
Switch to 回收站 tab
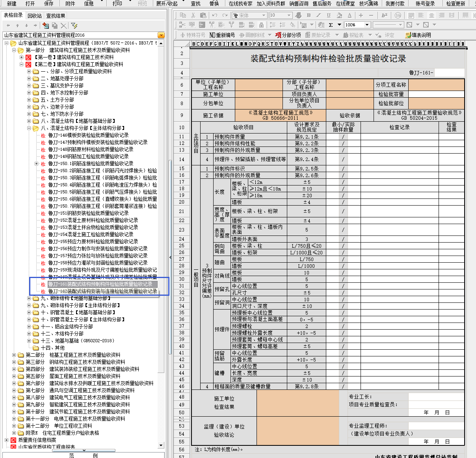pos(35,16)
